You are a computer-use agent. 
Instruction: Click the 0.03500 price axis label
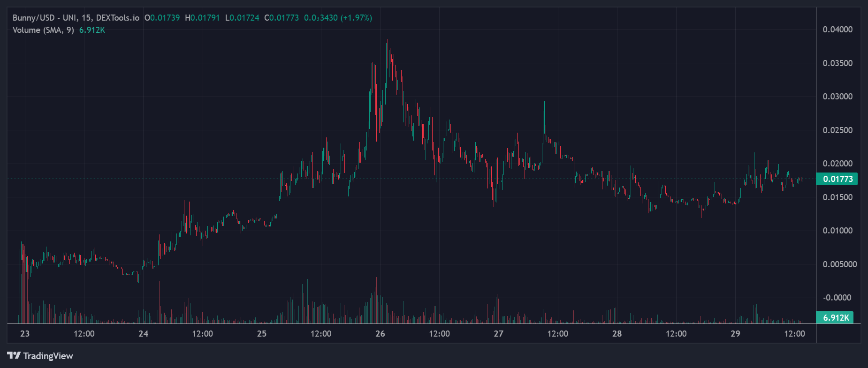(838, 63)
